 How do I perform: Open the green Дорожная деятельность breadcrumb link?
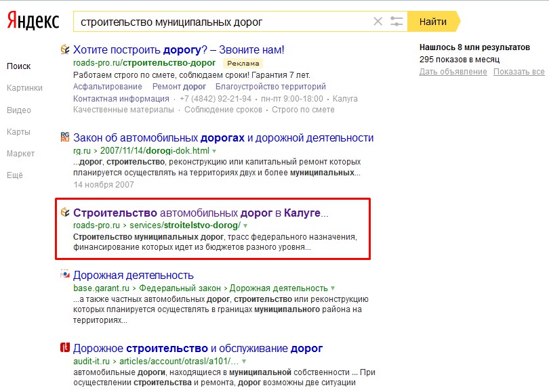[x=279, y=288]
